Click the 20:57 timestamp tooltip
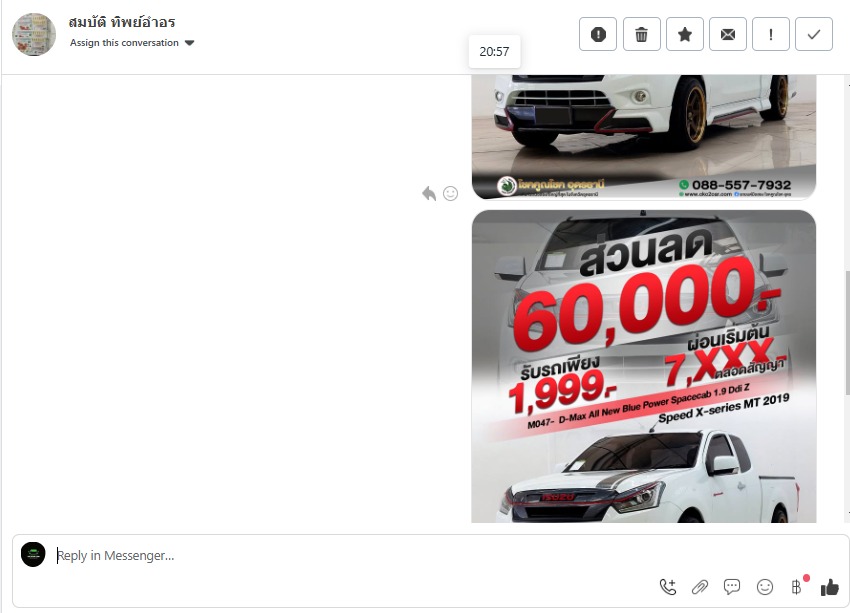Viewport: 850px width, 613px height. (494, 51)
